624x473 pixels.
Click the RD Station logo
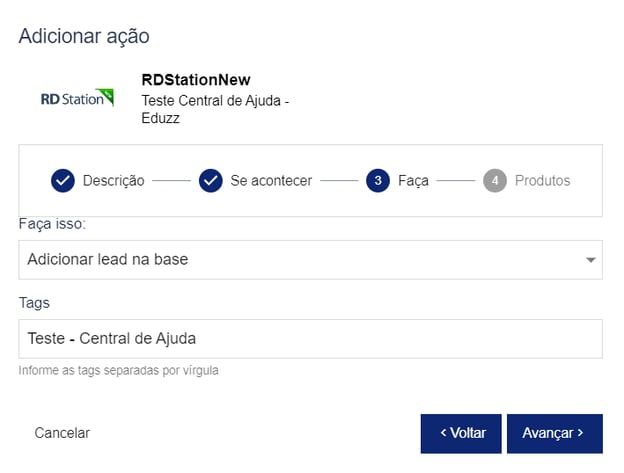[x=77, y=98]
